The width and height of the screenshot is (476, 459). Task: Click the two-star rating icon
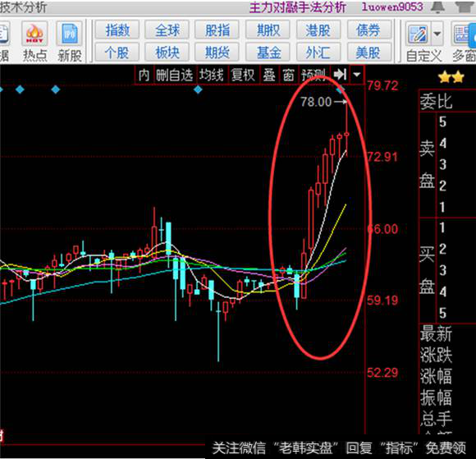click(451, 77)
